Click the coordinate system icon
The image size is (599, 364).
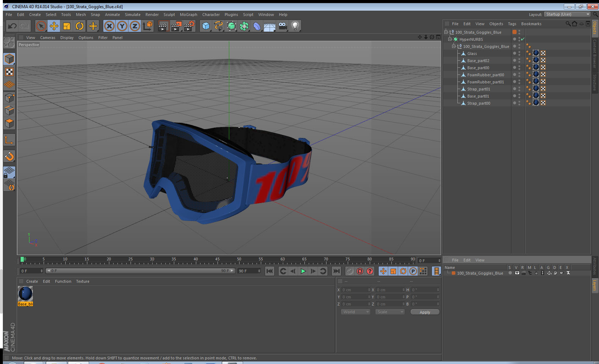(148, 26)
